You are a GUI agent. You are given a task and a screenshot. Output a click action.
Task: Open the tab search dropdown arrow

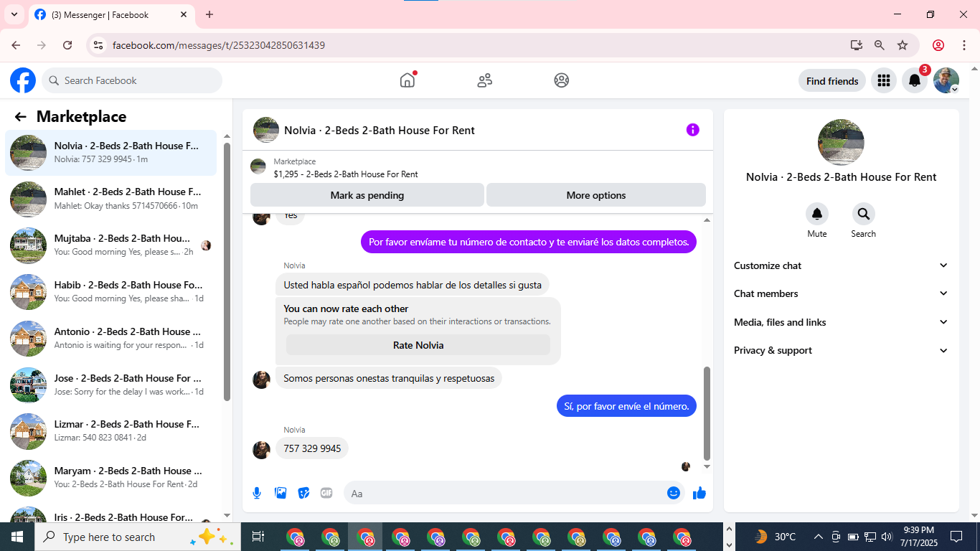coord(14,14)
